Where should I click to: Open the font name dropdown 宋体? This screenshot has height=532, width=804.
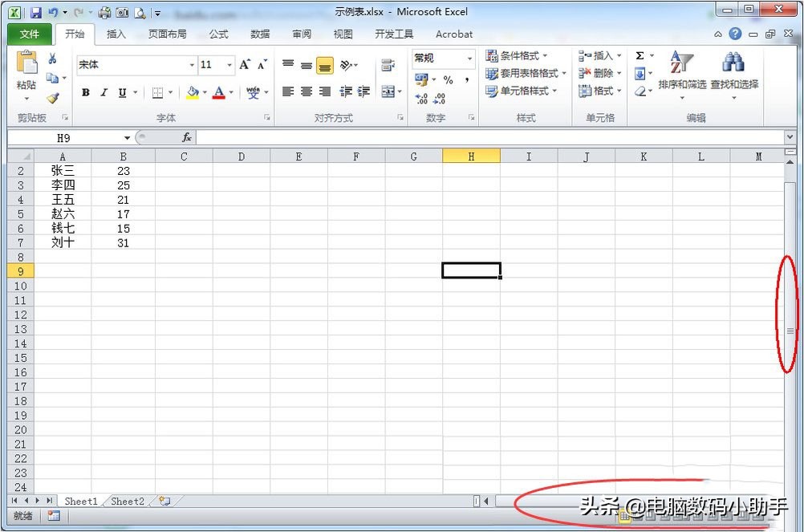[x=193, y=65]
